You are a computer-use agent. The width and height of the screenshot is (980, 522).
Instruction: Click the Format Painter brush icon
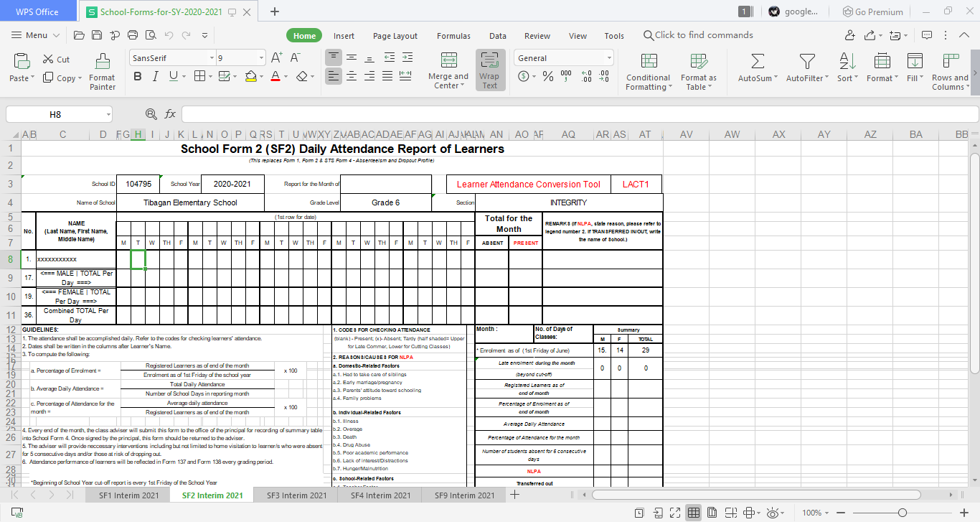click(103, 61)
